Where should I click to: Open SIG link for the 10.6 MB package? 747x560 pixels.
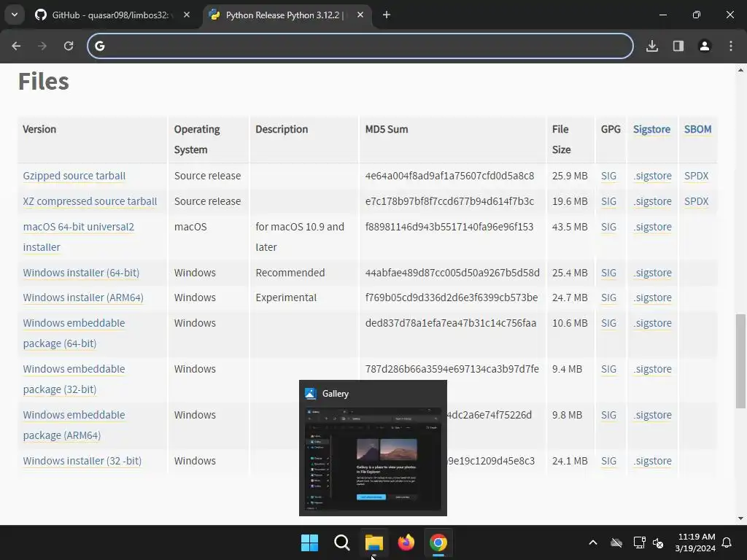[608, 323]
